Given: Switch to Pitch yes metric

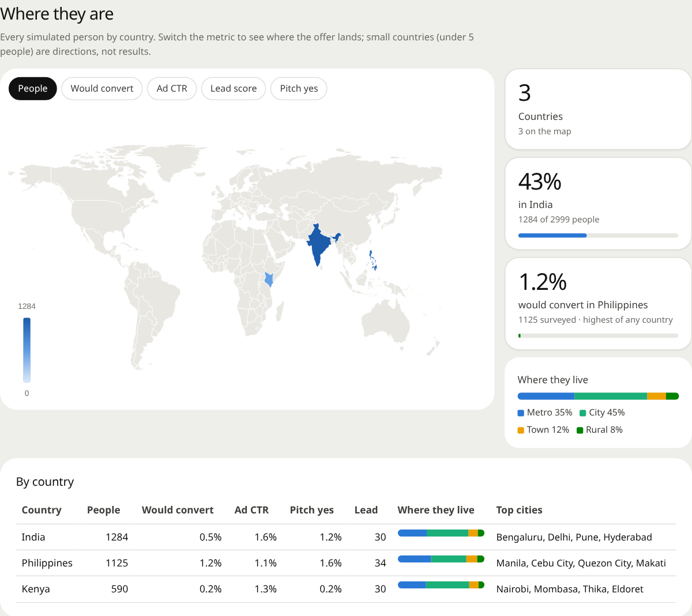Looking at the screenshot, I should (x=299, y=88).
